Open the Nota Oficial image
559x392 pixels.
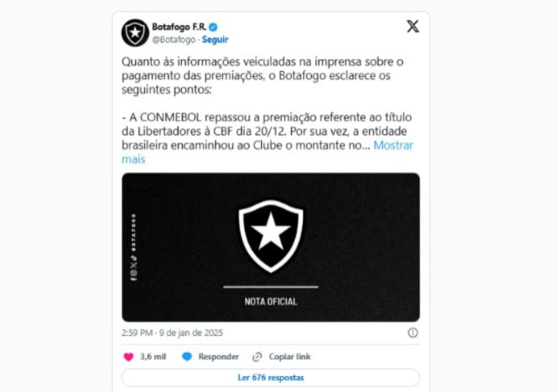click(x=270, y=248)
